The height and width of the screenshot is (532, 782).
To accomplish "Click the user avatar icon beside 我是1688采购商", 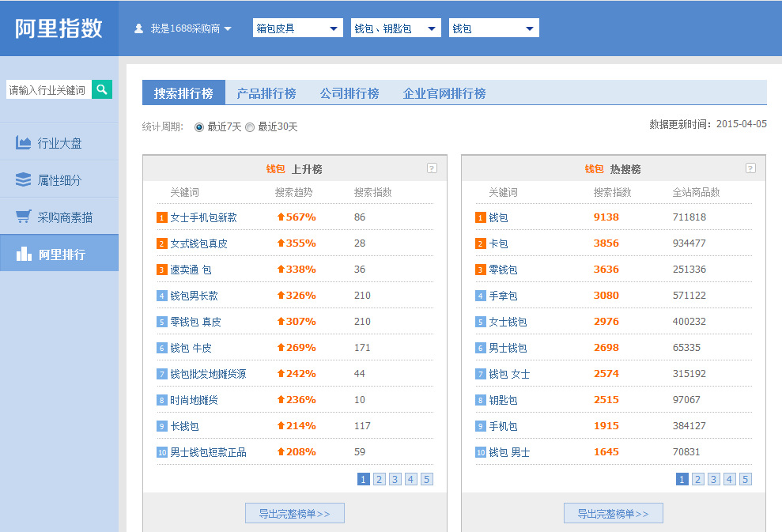I will tap(138, 29).
